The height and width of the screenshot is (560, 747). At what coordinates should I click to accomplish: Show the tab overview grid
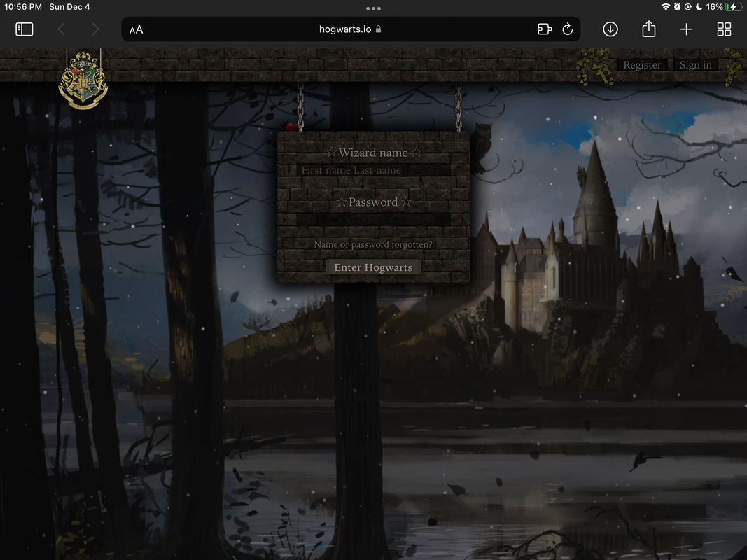(x=724, y=29)
